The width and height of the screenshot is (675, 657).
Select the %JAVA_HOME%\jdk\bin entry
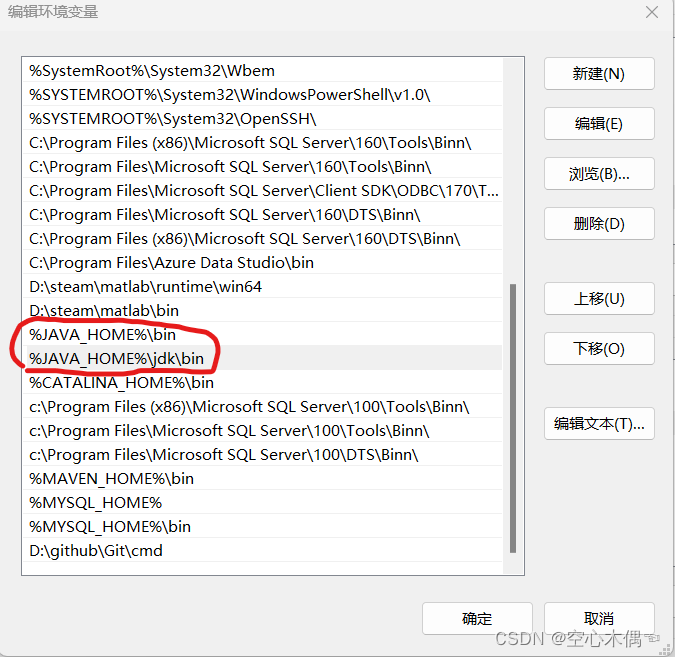[x=117, y=358]
